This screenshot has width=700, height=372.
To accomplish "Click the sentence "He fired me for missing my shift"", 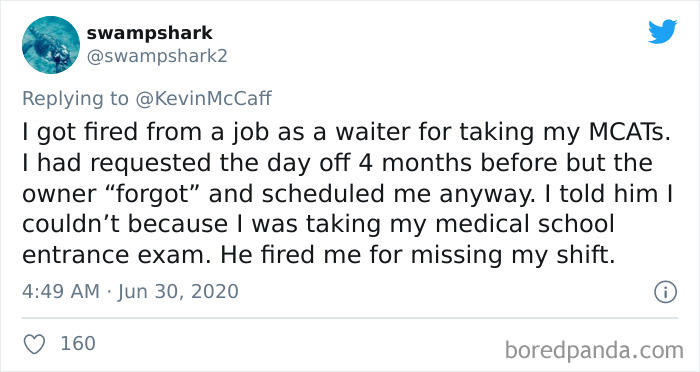I will [x=418, y=256].
